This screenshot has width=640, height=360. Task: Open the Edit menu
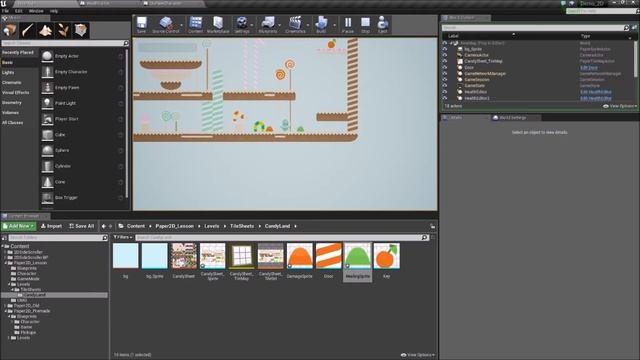(18, 11)
